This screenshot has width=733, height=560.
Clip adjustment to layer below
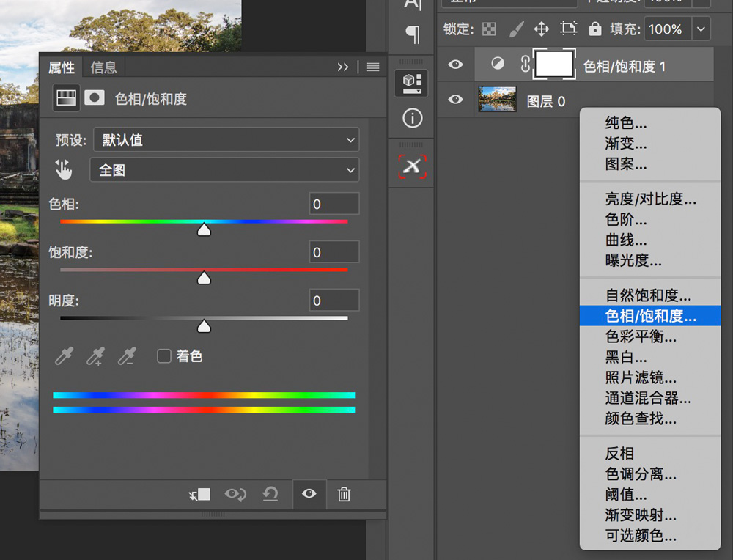pos(199,494)
